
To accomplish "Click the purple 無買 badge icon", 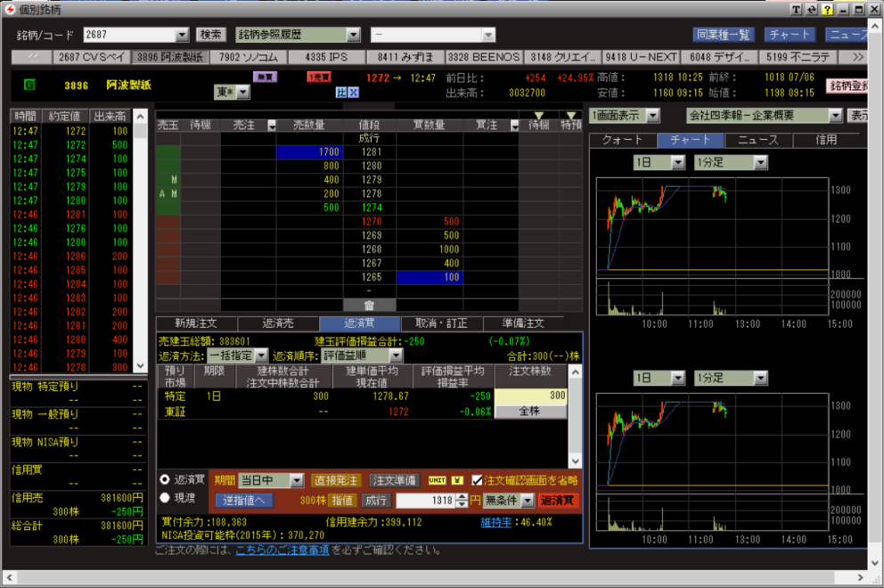I will (266, 78).
